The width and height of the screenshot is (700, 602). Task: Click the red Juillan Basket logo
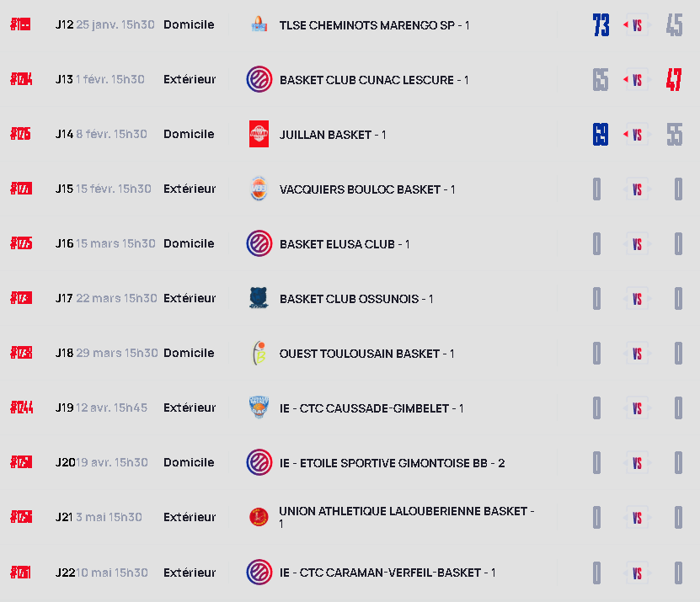pyautogui.click(x=259, y=135)
